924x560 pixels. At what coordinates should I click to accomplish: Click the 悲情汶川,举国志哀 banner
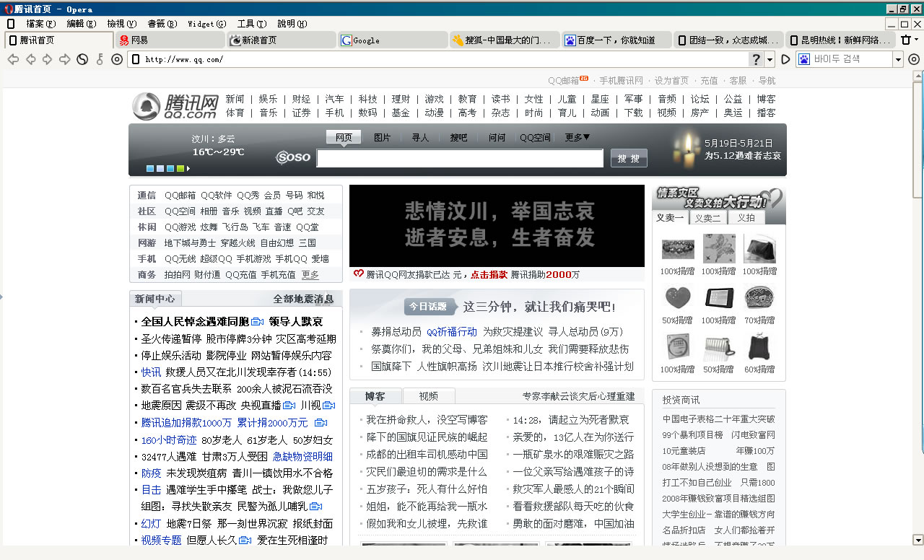point(497,226)
